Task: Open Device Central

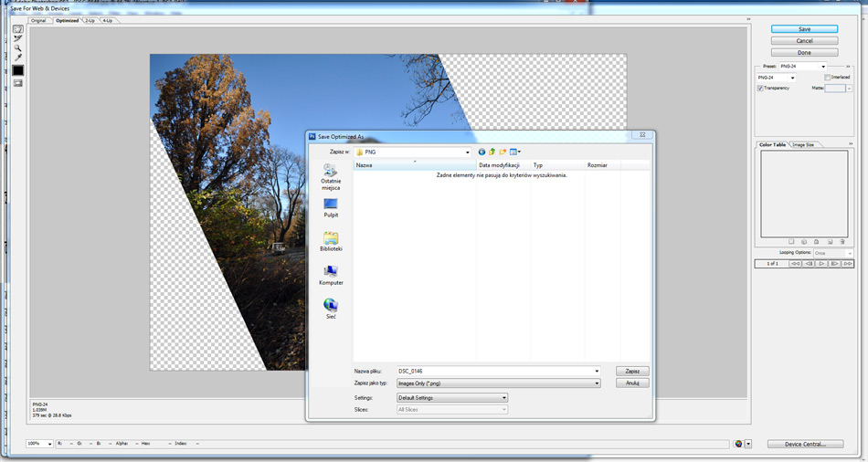Action: click(x=806, y=444)
